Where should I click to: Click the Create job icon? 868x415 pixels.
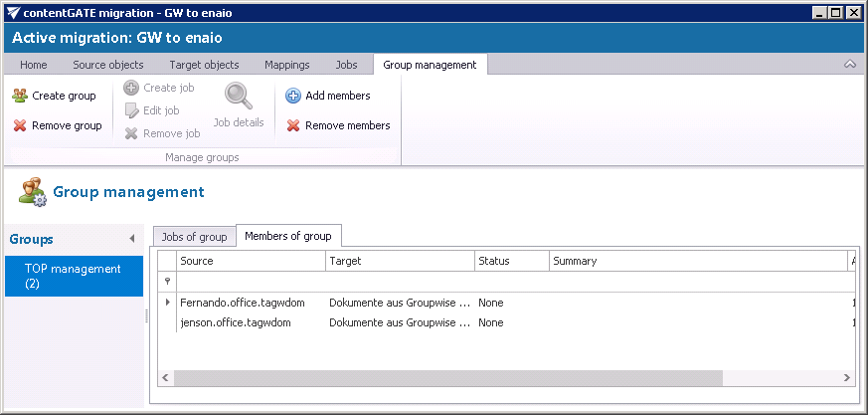click(x=131, y=88)
